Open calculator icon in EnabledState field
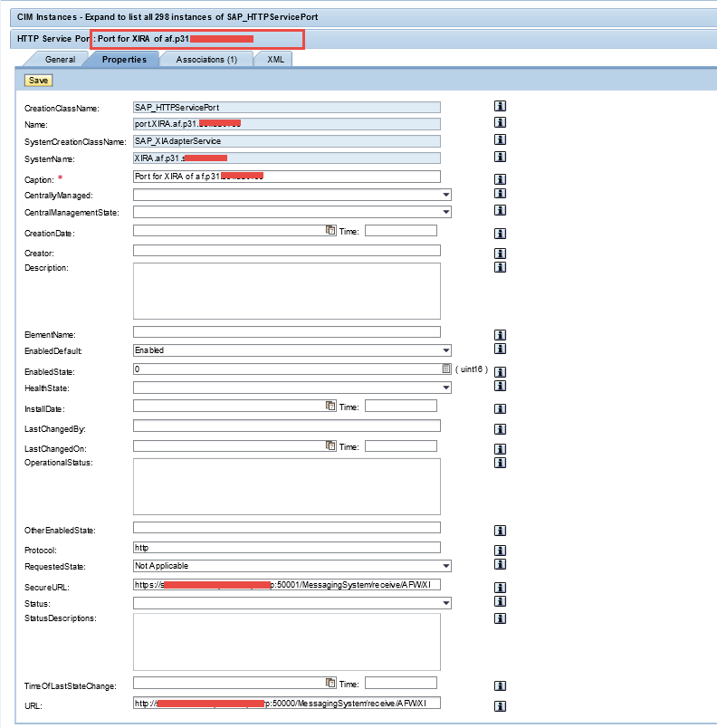Screen dimensions: 717x728 [446, 369]
